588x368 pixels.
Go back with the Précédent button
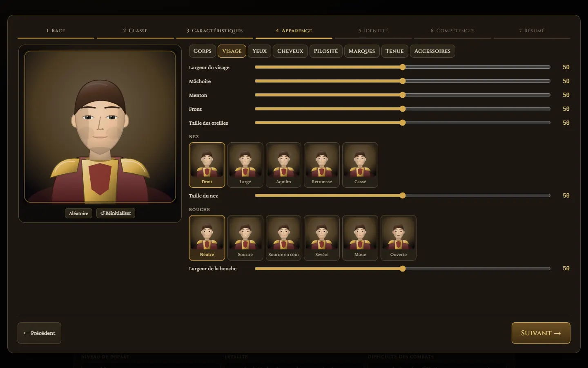point(39,333)
